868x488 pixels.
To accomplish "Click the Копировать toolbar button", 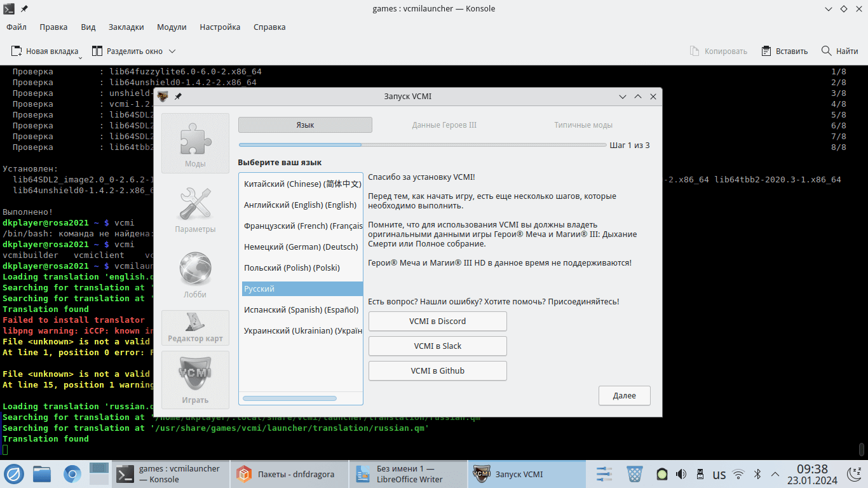I will pyautogui.click(x=719, y=51).
